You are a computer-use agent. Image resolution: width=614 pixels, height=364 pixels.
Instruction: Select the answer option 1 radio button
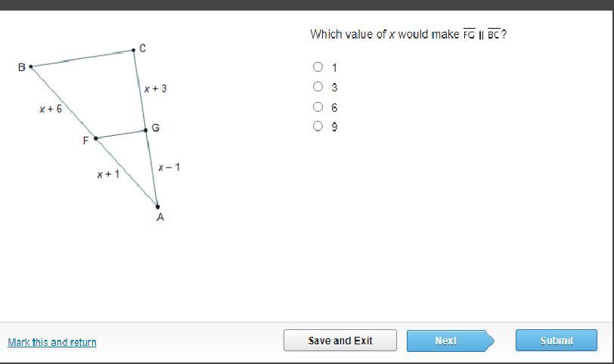click(318, 67)
